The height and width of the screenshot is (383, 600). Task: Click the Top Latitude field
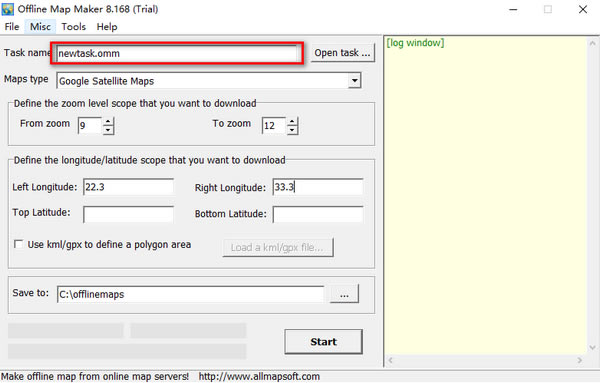tap(129, 214)
